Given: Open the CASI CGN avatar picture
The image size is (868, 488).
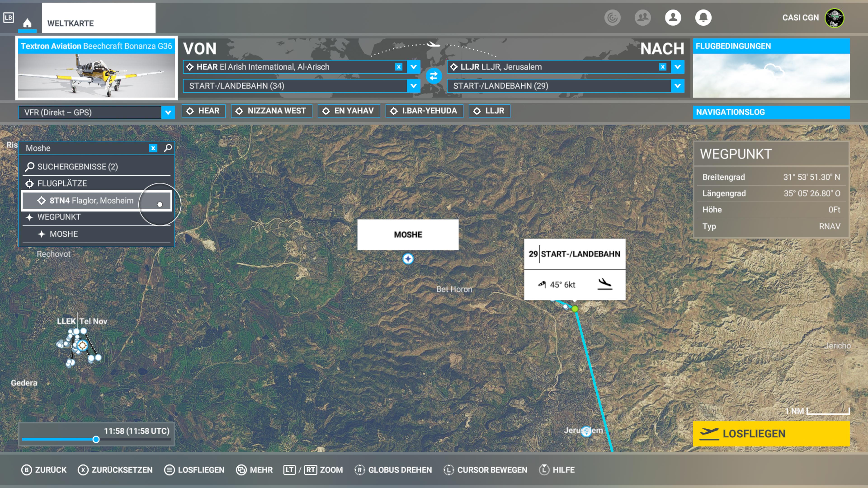Looking at the screenshot, I should point(834,18).
